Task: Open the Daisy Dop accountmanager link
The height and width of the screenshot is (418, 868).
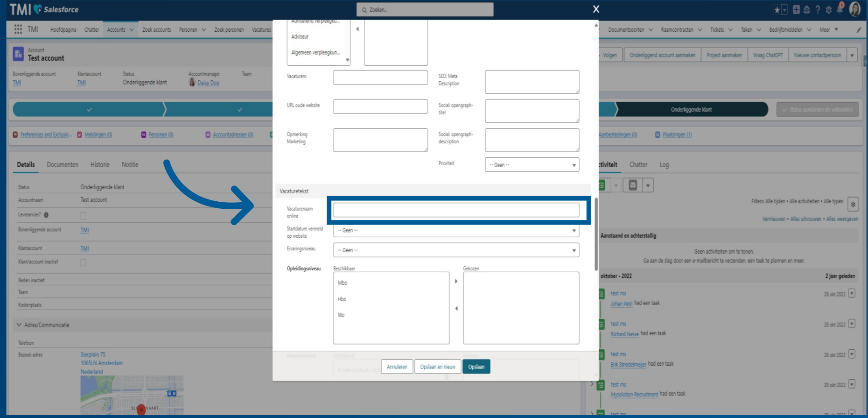Action: [x=208, y=83]
